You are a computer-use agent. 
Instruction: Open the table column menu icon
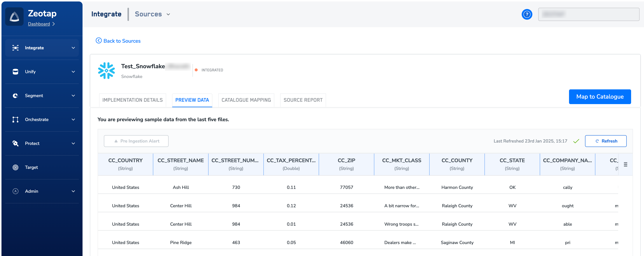[626, 164]
